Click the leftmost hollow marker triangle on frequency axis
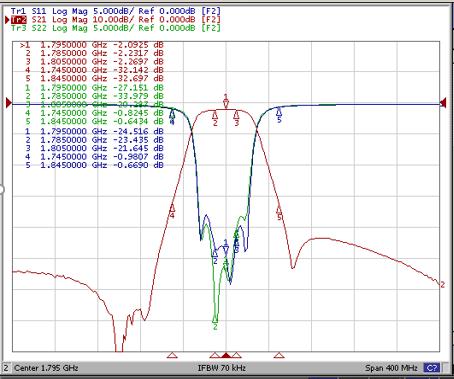 (172, 355)
